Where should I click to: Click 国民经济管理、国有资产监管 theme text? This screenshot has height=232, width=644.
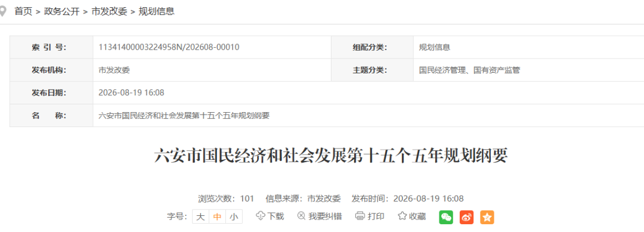(469, 70)
